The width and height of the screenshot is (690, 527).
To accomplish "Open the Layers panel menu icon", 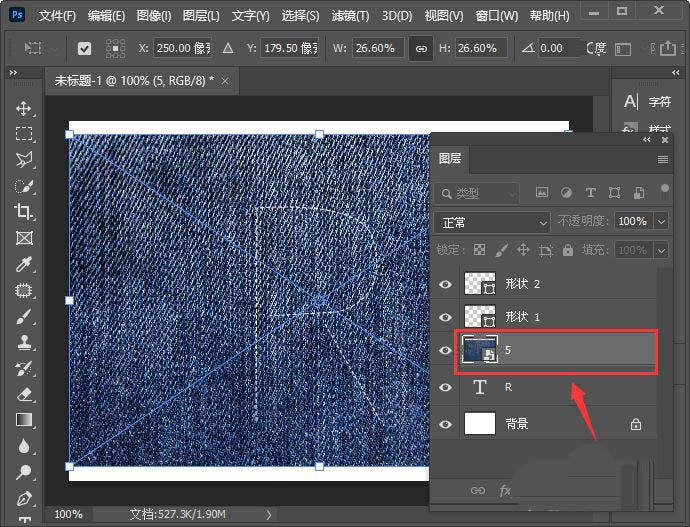I will click(663, 159).
